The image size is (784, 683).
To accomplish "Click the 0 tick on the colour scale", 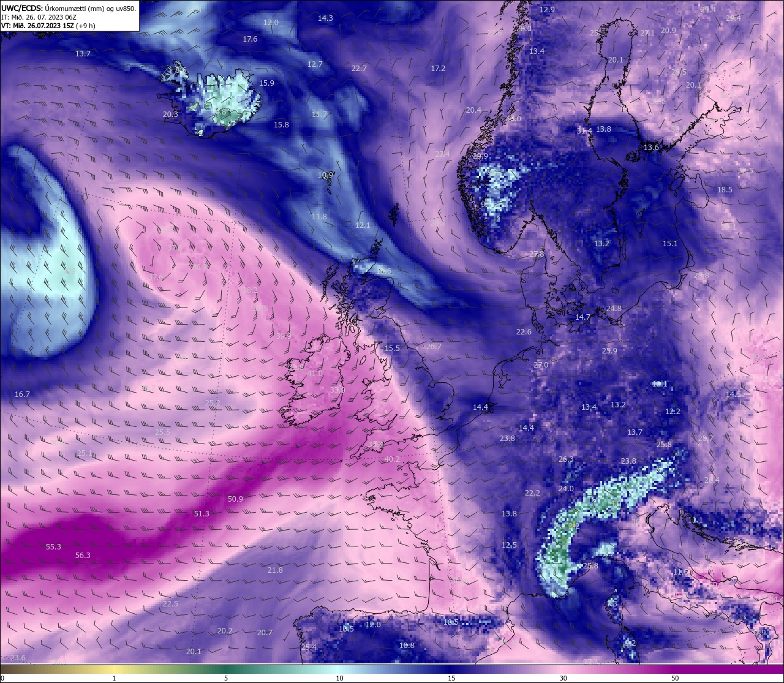I will [2, 678].
